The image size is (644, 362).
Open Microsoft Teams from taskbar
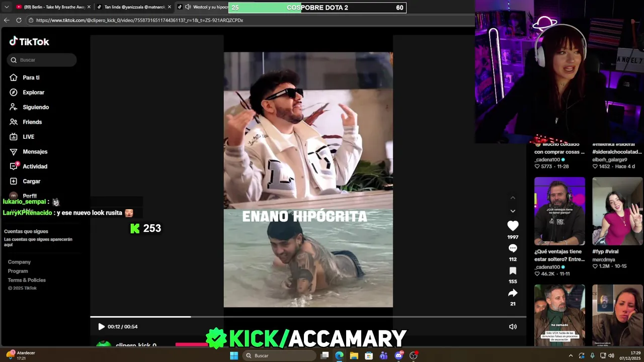tap(384, 355)
